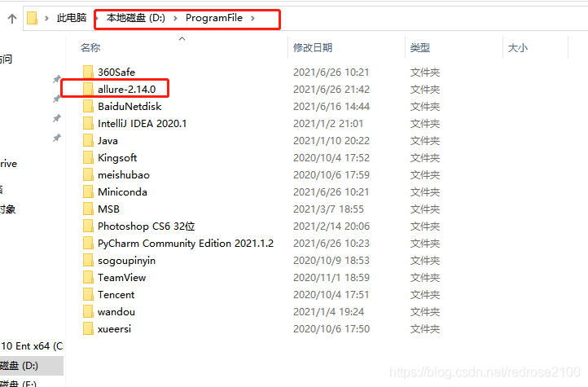588x387 pixels.
Task: Click 此电脑 in the address bar
Action: [x=72, y=18]
